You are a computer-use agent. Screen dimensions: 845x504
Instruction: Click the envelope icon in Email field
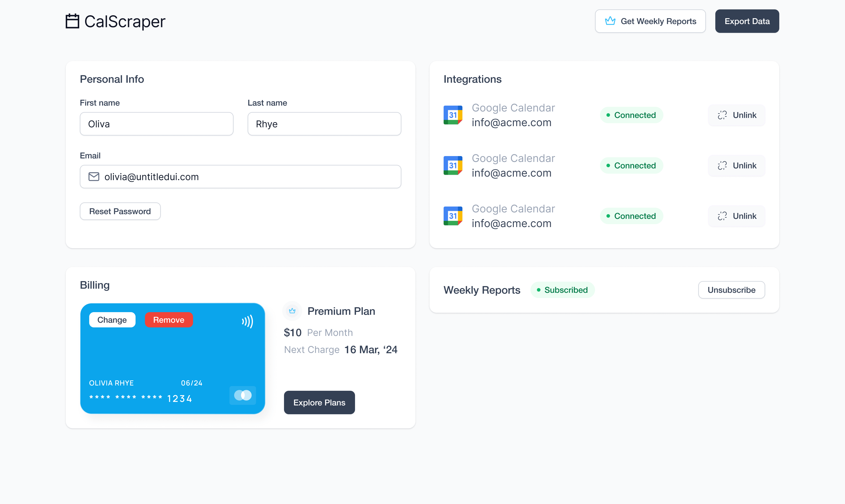click(x=94, y=177)
